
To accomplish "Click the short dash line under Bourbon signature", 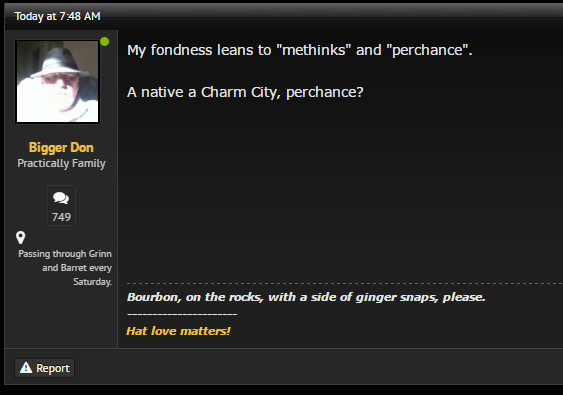I will point(182,314).
